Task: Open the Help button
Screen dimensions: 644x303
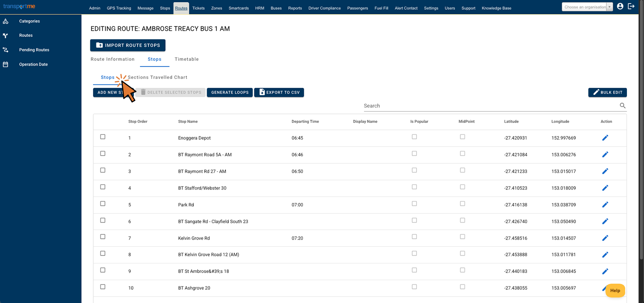Action: click(615, 291)
